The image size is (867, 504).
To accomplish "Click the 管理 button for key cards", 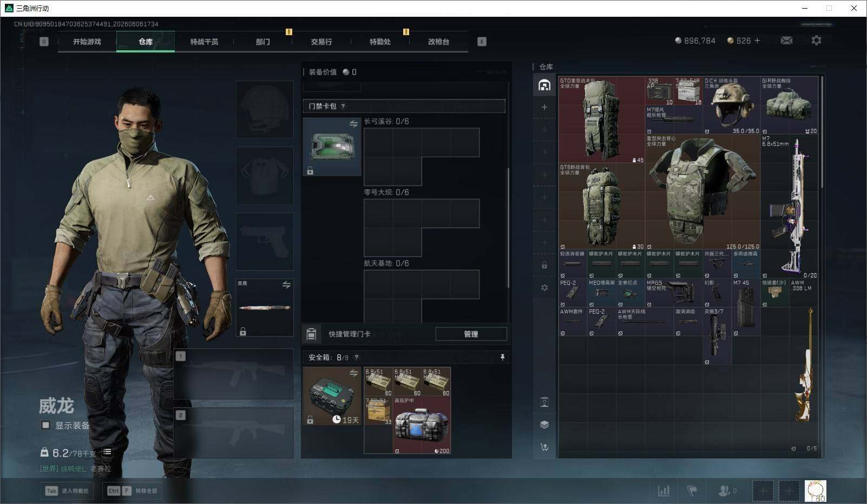I will [x=471, y=334].
